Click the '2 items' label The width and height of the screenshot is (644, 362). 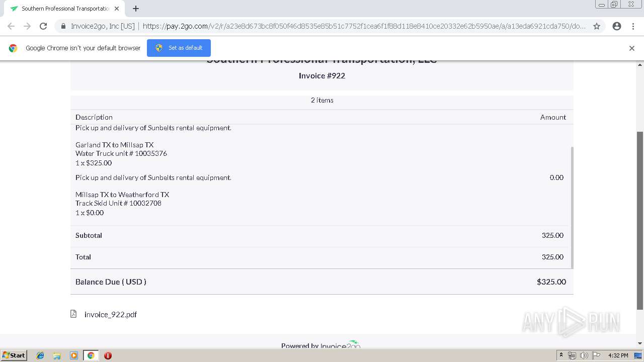[x=322, y=100]
